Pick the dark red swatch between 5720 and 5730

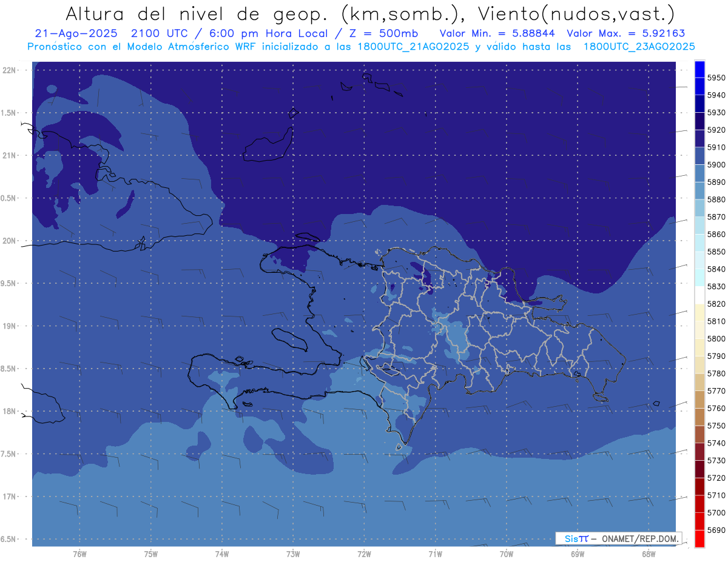tap(699, 469)
